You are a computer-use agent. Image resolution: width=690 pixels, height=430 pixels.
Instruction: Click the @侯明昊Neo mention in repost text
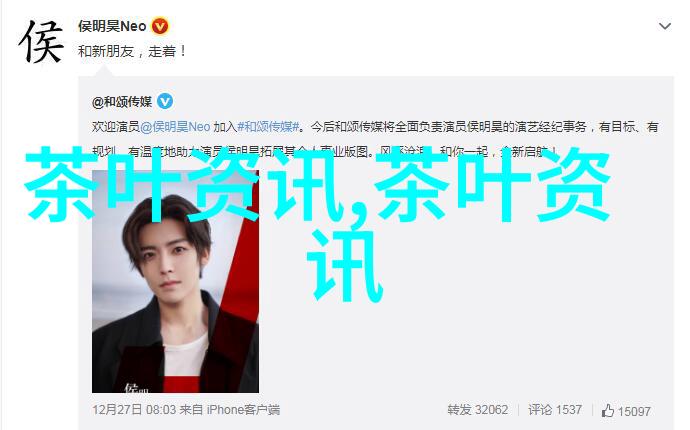(x=175, y=127)
